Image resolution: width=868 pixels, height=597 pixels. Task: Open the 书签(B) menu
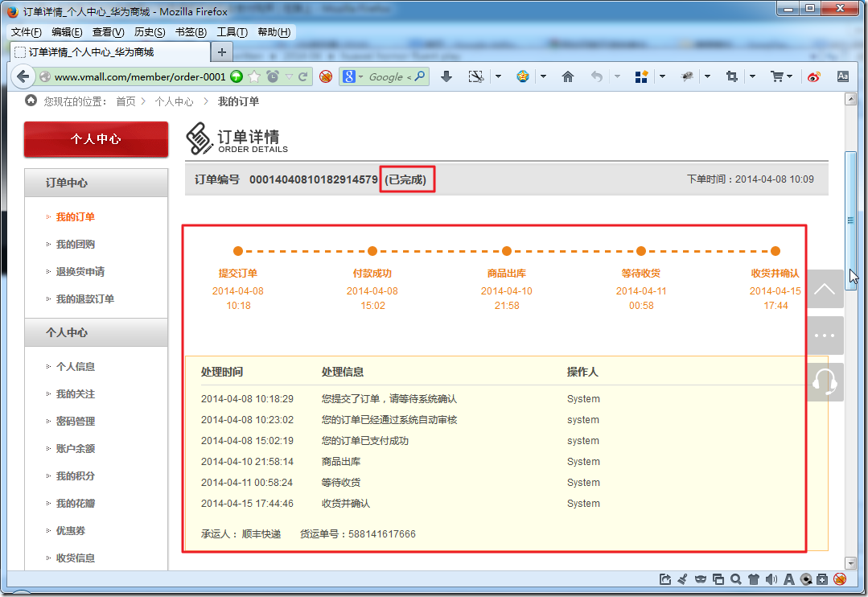click(x=191, y=32)
